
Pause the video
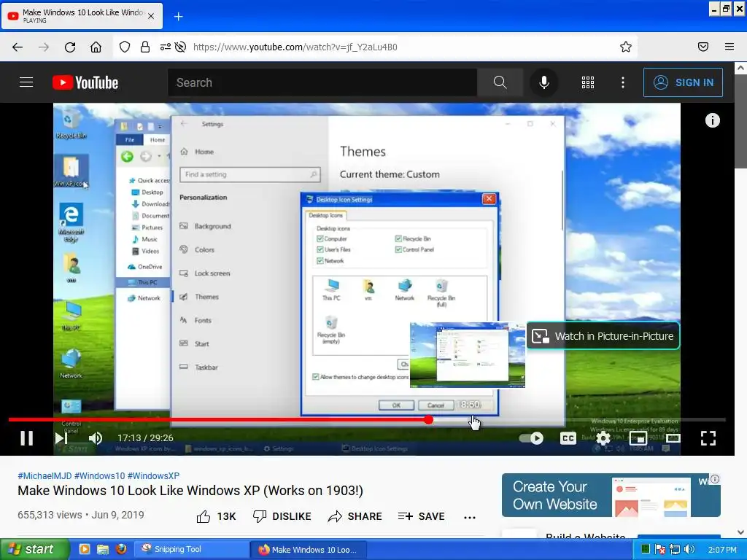pos(27,438)
